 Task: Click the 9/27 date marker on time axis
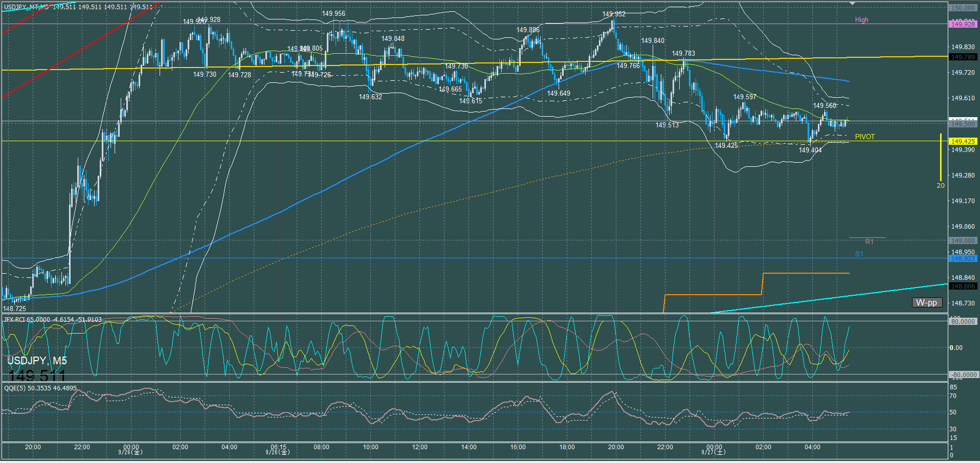pos(714,452)
